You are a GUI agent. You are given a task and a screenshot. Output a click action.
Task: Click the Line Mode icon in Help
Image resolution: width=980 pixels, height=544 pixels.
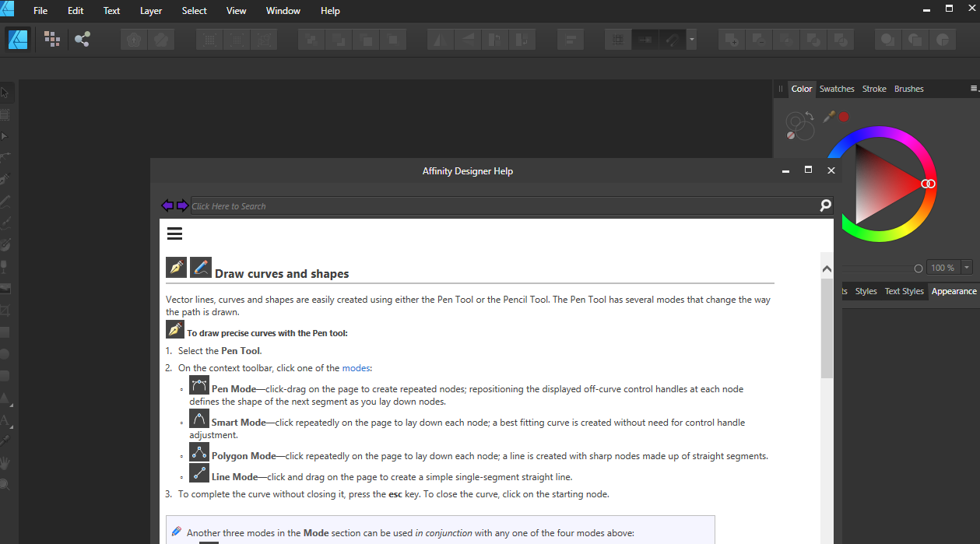[x=199, y=472]
